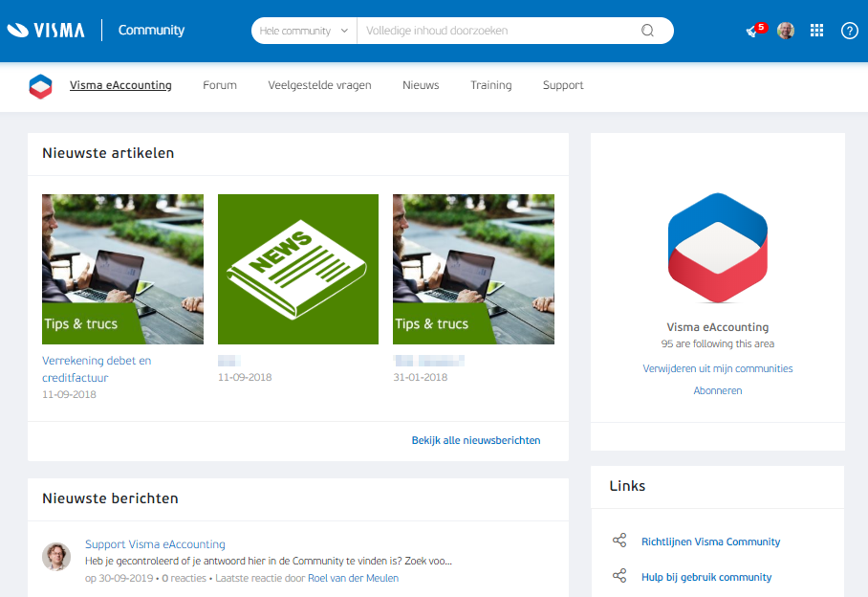Open the Nieuws menu item
Image resolution: width=868 pixels, height=597 pixels.
click(x=421, y=85)
